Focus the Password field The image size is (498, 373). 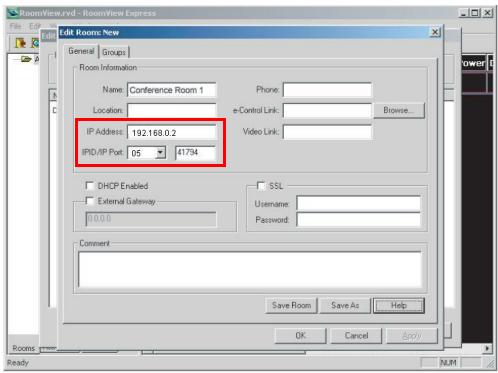(x=358, y=220)
